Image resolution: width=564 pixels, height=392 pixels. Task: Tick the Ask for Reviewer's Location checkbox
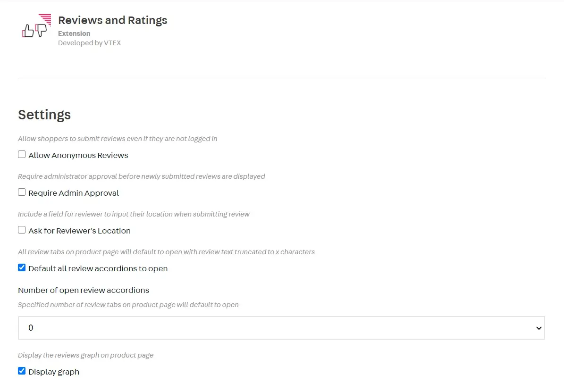(22, 230)
